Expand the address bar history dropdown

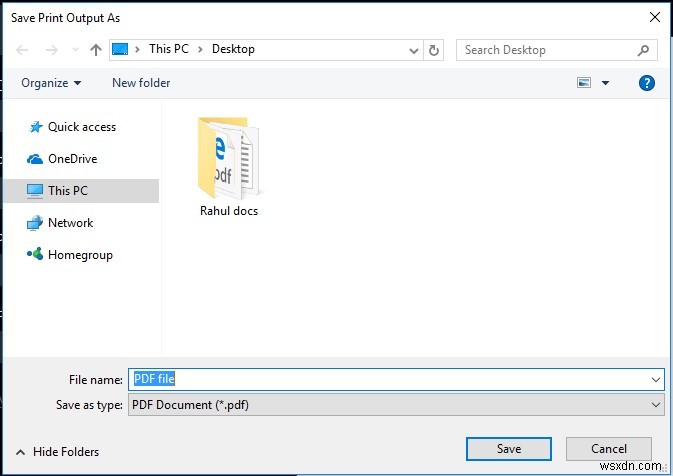(x=414, y=51)
